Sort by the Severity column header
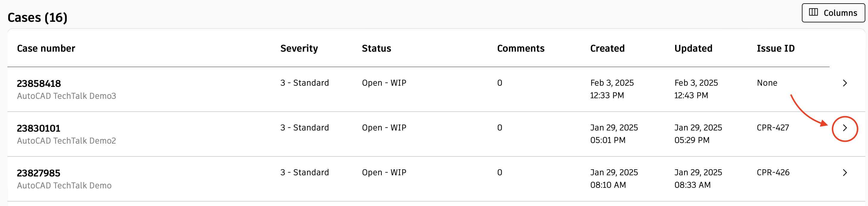The height and width of the screenshot is (206, 868). click(x=299, y=48)
